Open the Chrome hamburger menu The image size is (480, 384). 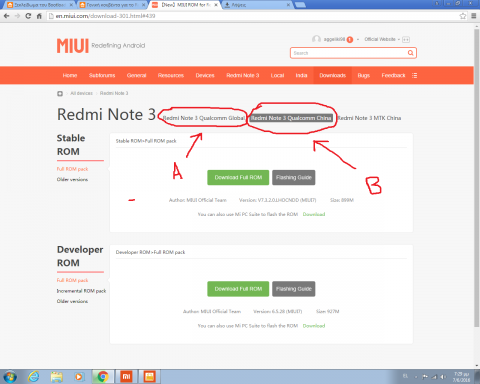tap(474, 16)
